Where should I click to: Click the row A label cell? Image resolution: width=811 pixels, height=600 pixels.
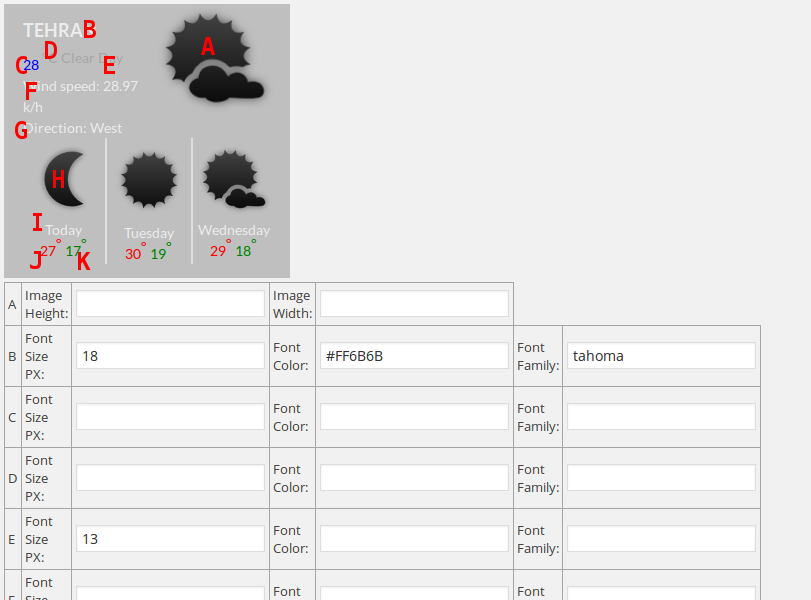[x=12, y=305]
